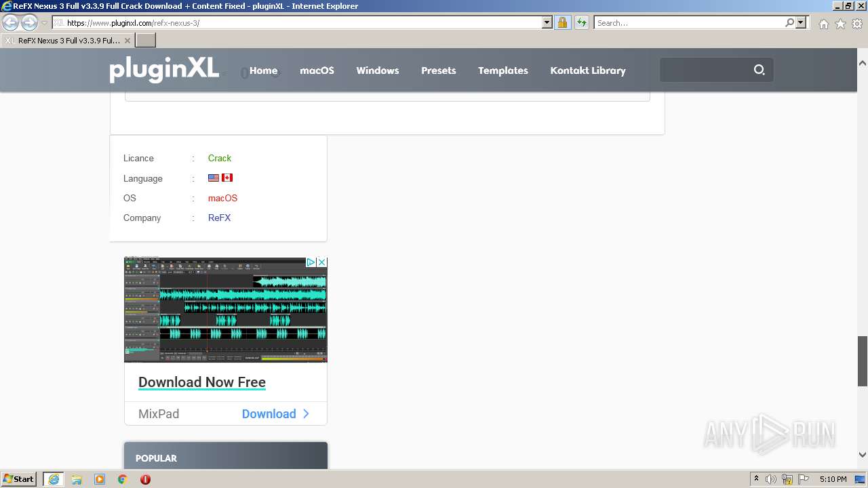Click the security lock icon
868x488 pixels.
[562, 22]
